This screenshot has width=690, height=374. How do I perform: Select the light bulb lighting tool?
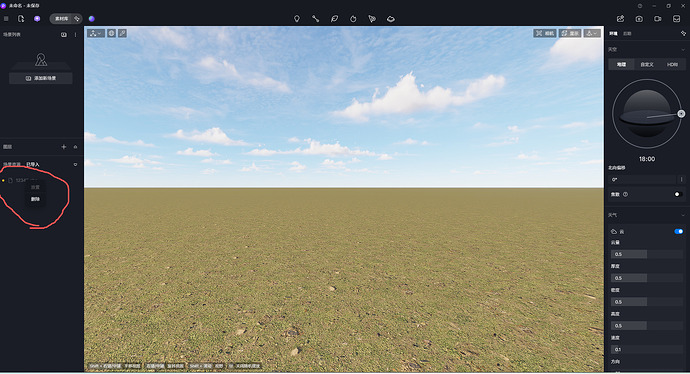pyautogui.click(x=297, y=19)
